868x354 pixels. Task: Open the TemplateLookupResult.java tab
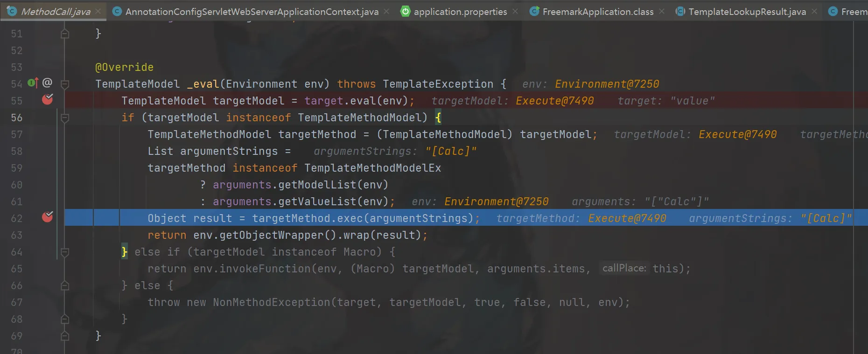747,12
